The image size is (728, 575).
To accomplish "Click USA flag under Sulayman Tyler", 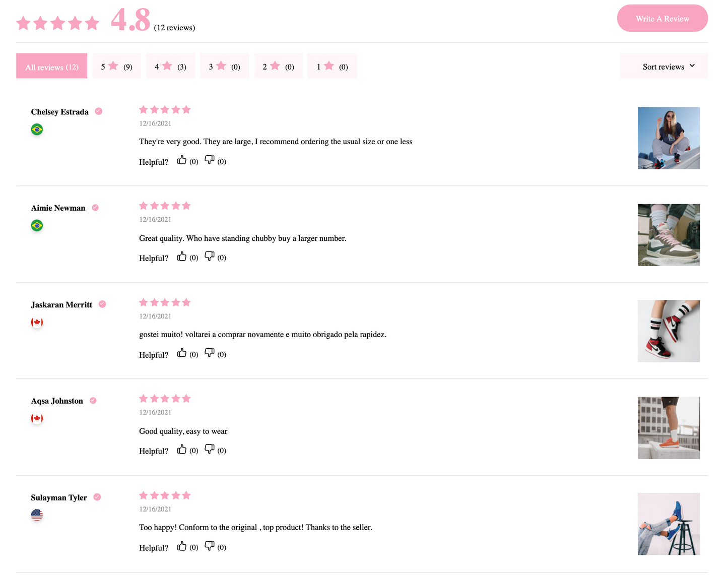I will [37, 515].
